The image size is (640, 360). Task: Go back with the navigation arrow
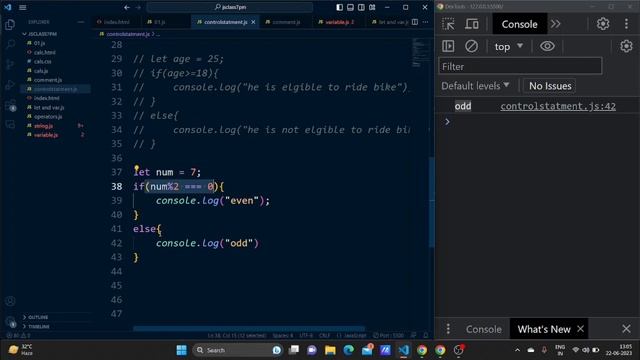[x=127, y=7]
